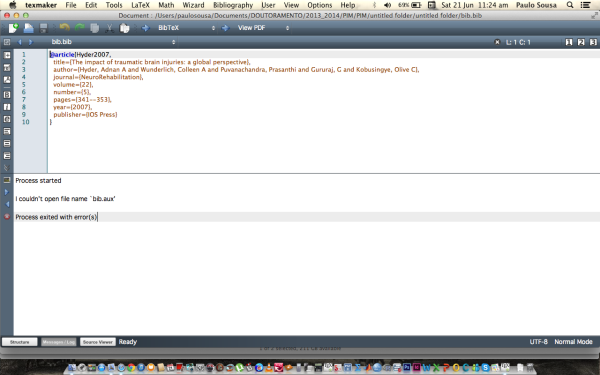Save the document with floppy icon
Screen dimensions: 600x375
click(x=44, y=28)
